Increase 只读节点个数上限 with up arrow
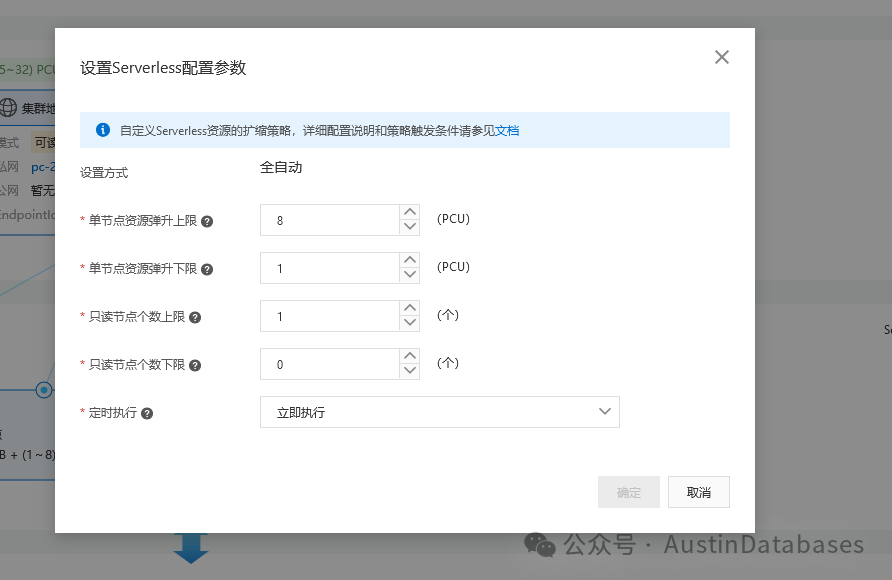 pos(410,308)
